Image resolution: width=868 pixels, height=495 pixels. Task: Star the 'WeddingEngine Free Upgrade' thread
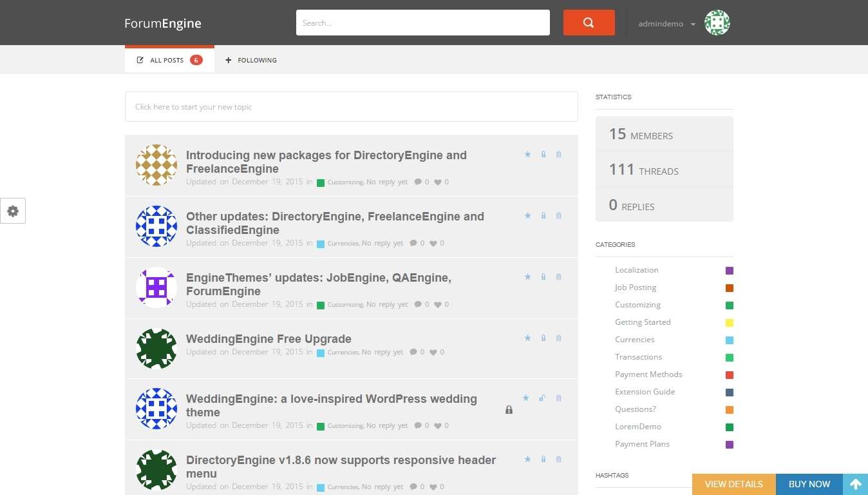(x=527, y=338)
